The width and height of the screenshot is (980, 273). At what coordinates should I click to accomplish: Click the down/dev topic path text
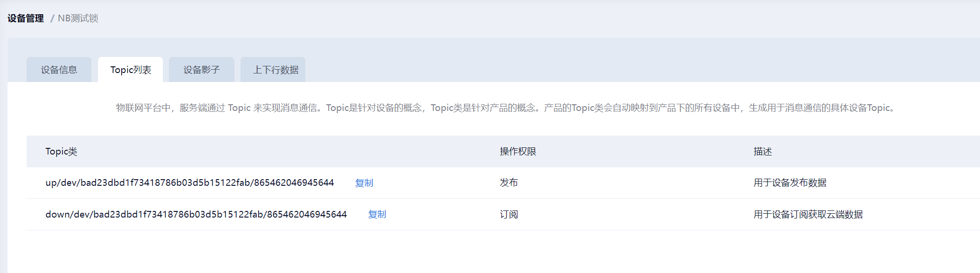coord(196,215)
